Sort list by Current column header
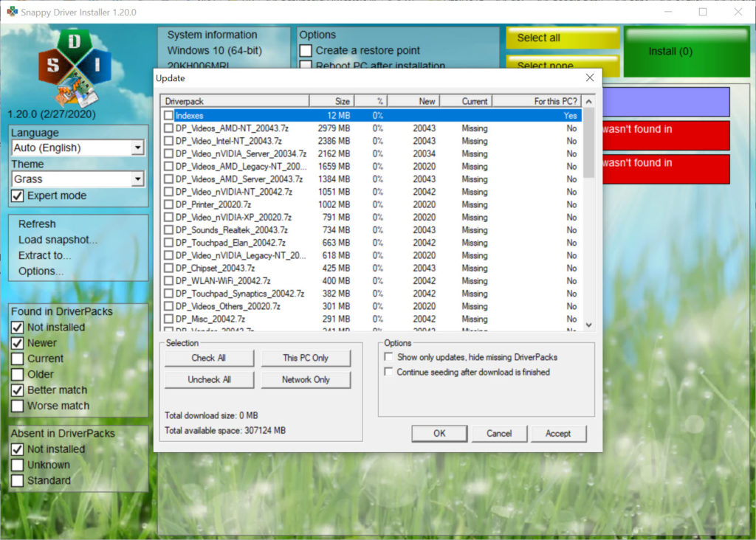This screenshot has height=540, width=756. click(466, 101)
